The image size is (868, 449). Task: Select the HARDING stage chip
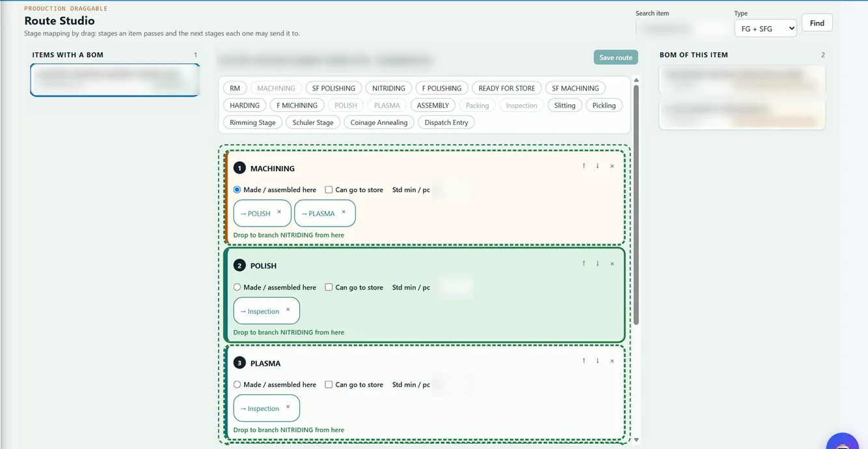(245, 105)
